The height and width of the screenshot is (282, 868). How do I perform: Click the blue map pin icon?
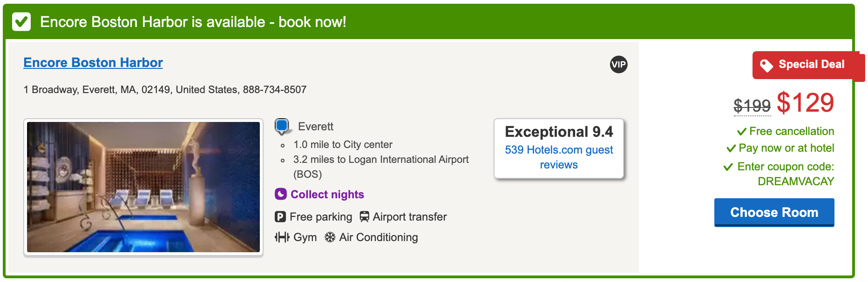pyautogui.click(x=282, y=126)
